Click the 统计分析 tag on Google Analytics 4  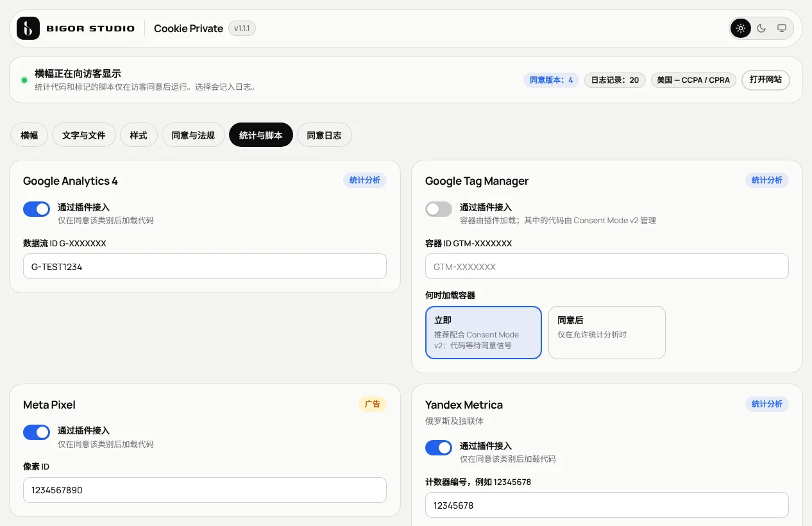point(365,180)
